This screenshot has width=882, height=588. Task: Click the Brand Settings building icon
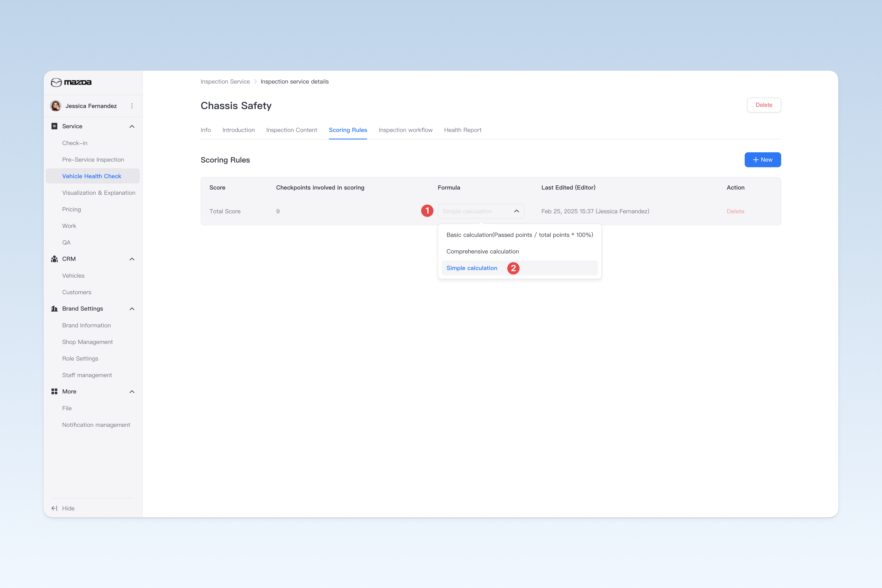point(54,309)
